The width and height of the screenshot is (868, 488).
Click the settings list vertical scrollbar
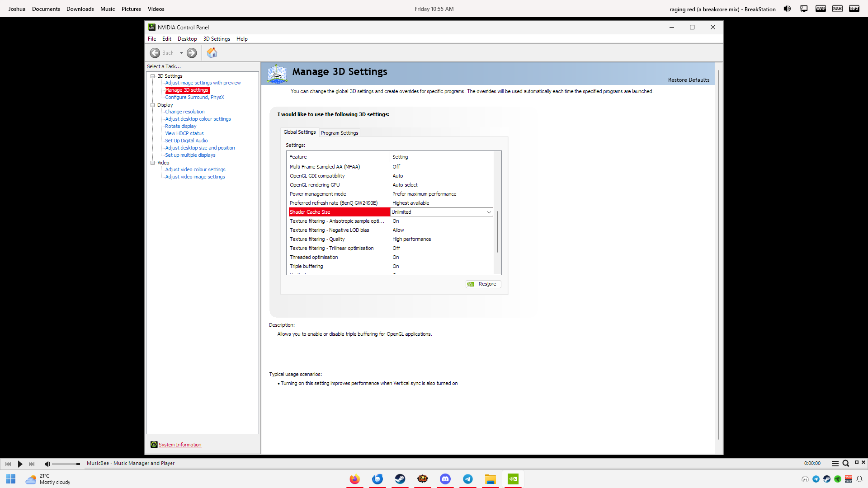pyautogui.click(x=497, y=231)
